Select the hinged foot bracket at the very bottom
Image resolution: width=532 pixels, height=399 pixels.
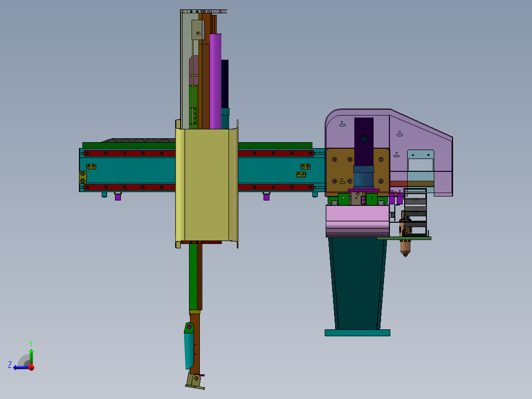point(195,381)
